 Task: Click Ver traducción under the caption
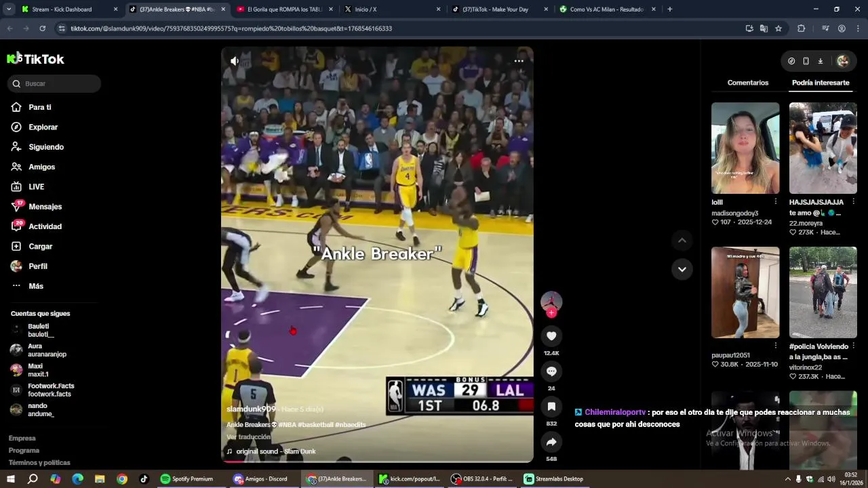248,437
